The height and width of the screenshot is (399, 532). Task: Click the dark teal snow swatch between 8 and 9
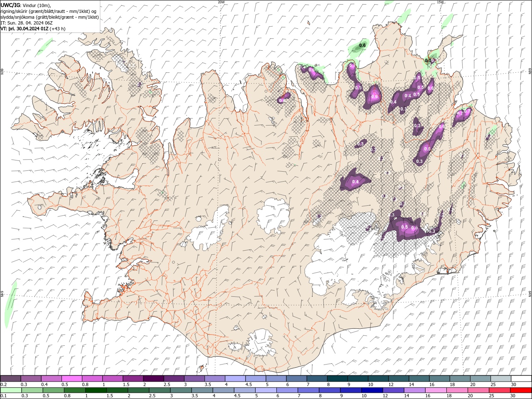tap(337, 379)
